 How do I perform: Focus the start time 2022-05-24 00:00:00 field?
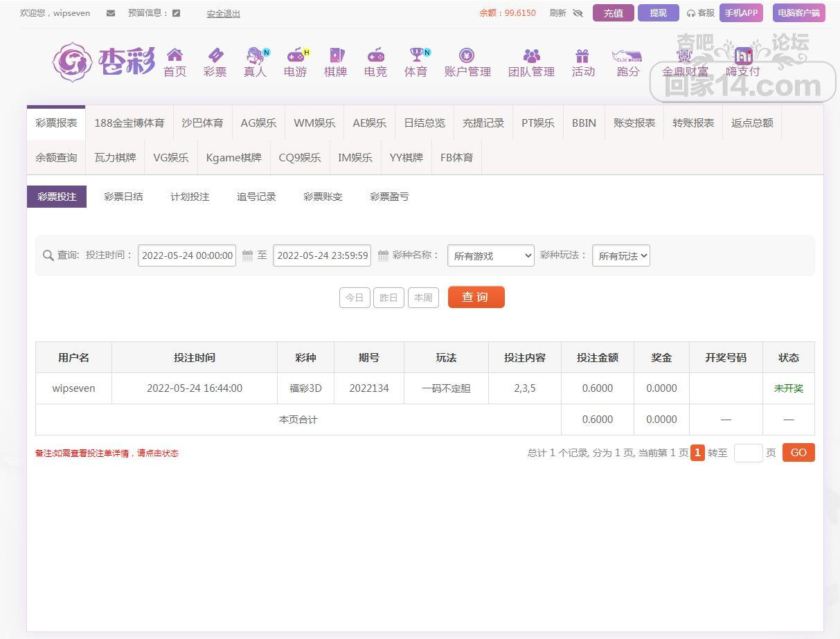[187, 255]
